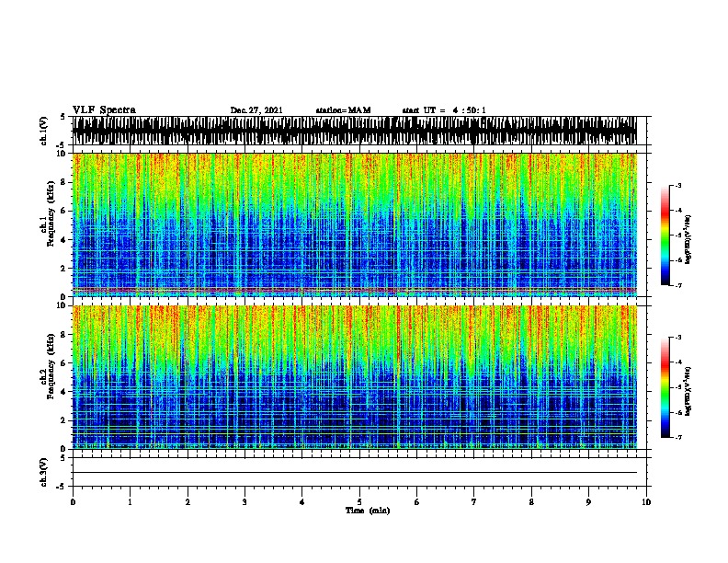Click the 'VLF Spectra' title text
728x563 pixels.
[x=104, y=110]
